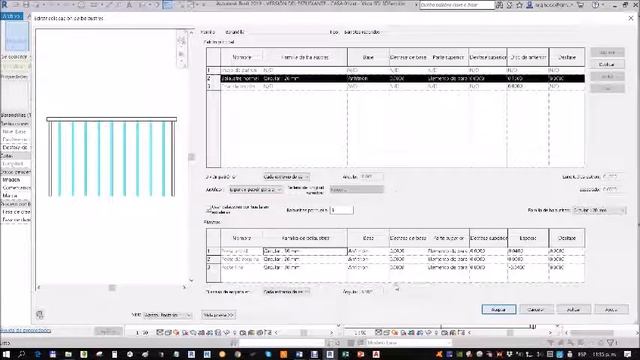Click the visual style icon in left view bar

(168, 333)
